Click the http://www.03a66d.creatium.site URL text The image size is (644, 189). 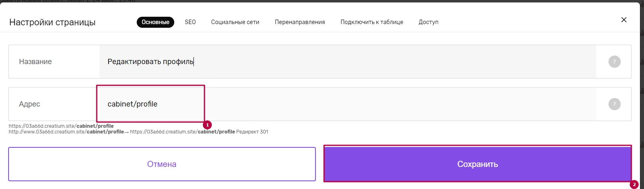66,132
